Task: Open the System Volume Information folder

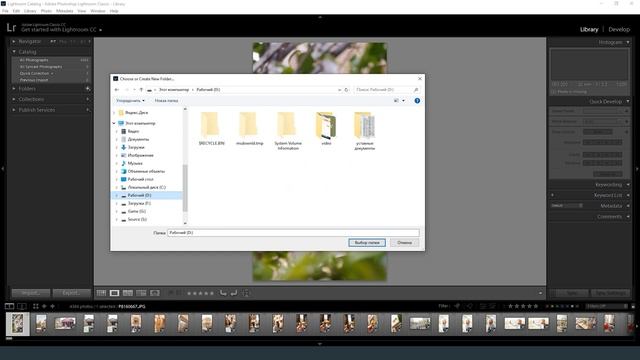Action: point(288,130)
